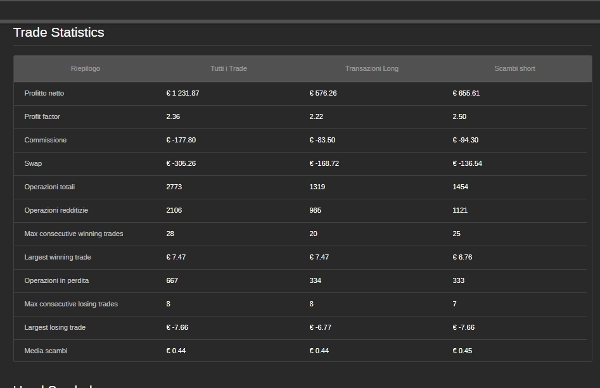Click Media scambi value in Transazioni Long
The image size is (600, 388).
319,351
